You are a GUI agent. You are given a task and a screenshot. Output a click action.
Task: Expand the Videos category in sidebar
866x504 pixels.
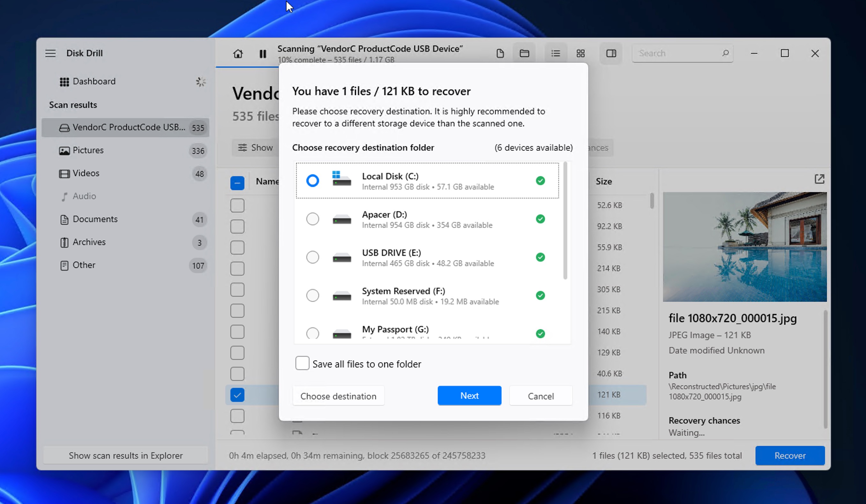tap(86, 173)
